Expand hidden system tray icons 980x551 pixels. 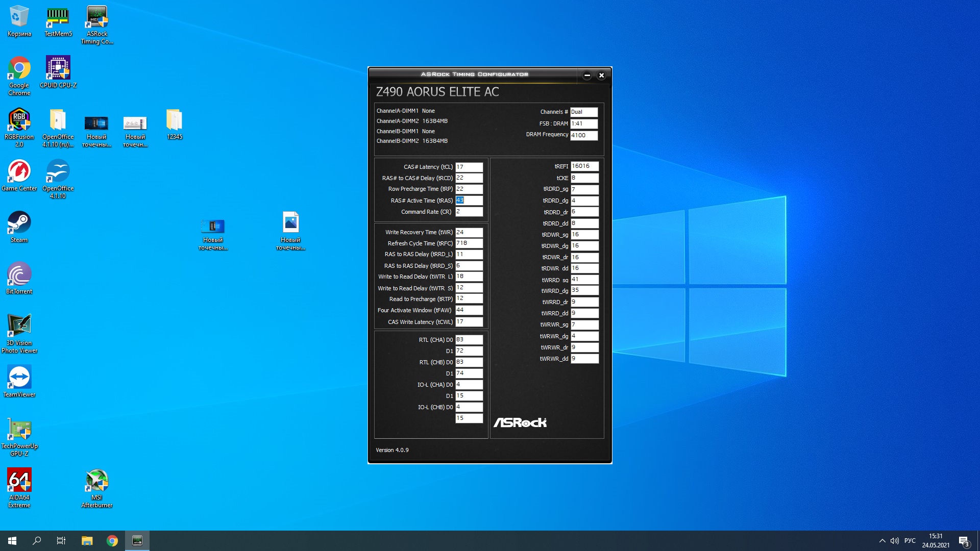(882, 541)
